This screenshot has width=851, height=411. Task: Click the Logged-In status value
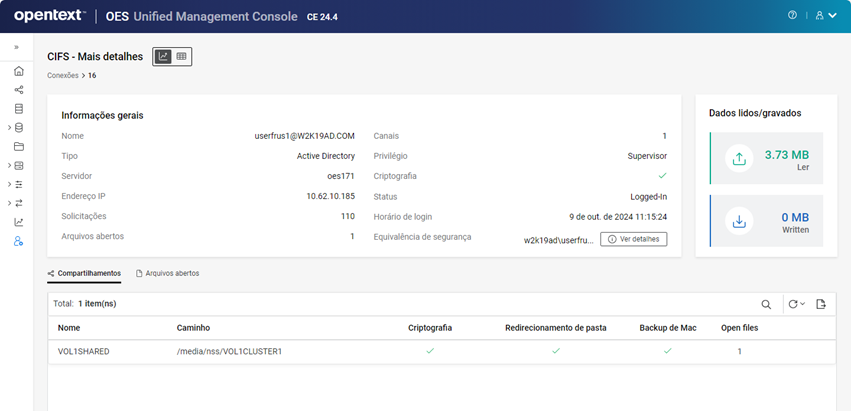point(649,197)
